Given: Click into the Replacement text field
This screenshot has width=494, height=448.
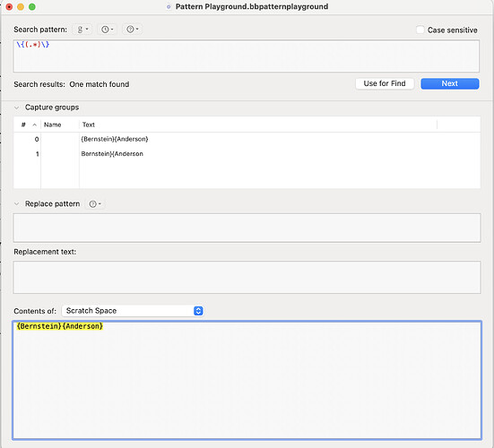Looking at the screenshot, I should coord(247,278).
